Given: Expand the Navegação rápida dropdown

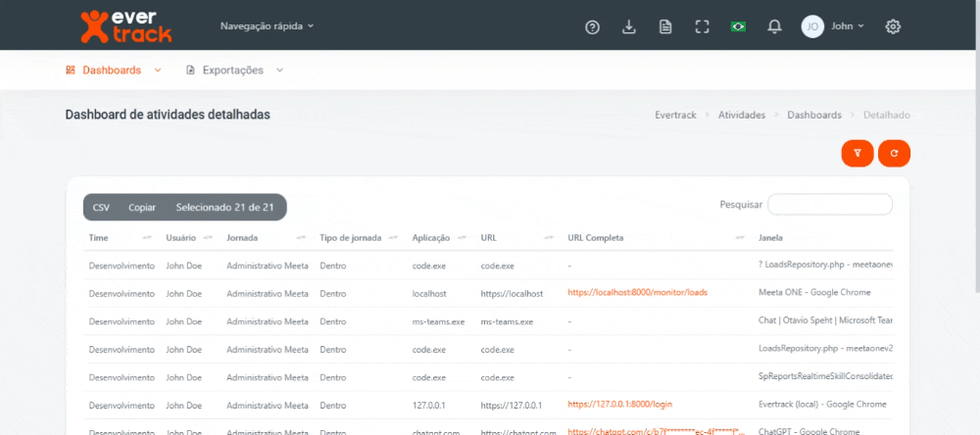Looking at the screenshot, I should pos(267,26).
